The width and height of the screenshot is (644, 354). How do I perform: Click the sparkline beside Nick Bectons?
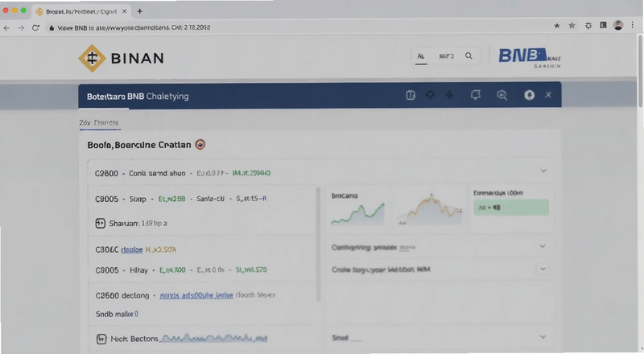coord(213,338)
